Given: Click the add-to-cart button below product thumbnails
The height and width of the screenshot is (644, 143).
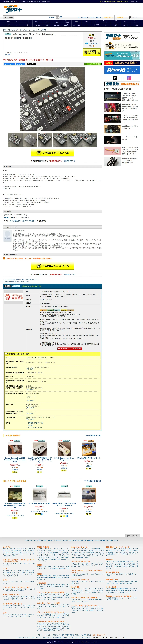Looking at the screenshot, I should tap(52, 152).
